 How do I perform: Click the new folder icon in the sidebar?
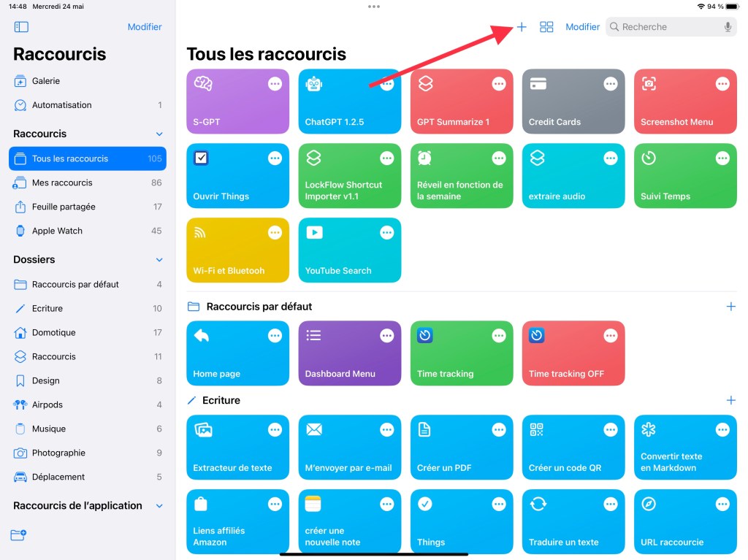tap(19, 535)
